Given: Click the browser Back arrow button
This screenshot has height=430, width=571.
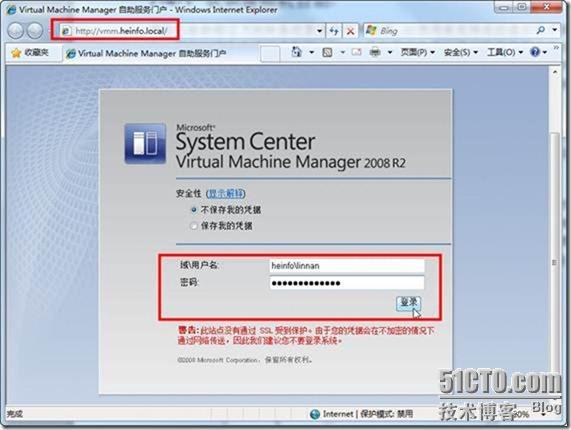Looking at the screenshot, I should click(16, 31).
